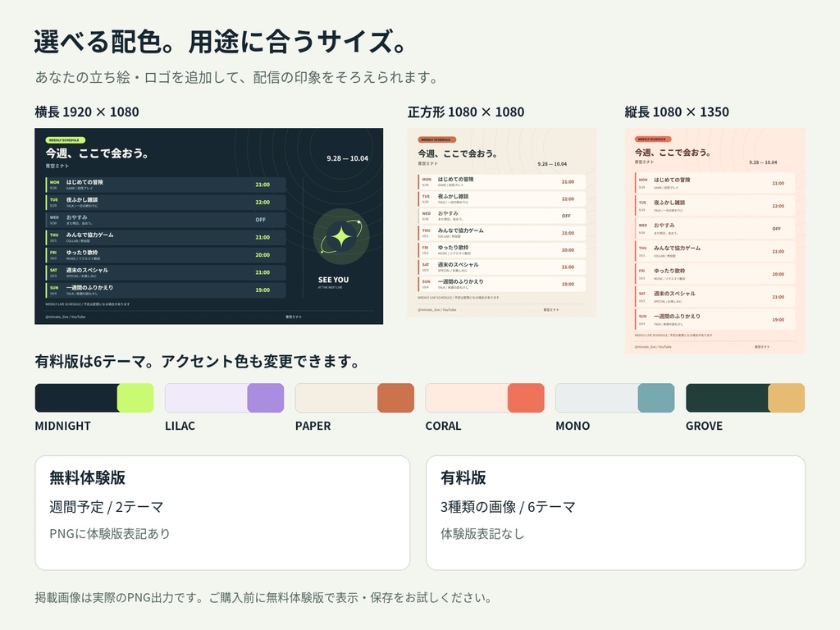This screenshot has width=840, height=630.
Task: Open the square 1080 × 1080 schedule preview
Action: 502,222
